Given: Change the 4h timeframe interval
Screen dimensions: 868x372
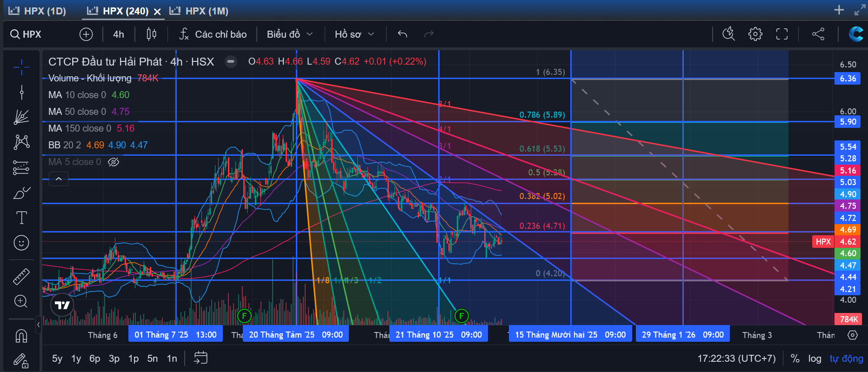Looking at the screenshot, I should click(x=119, y=34).
